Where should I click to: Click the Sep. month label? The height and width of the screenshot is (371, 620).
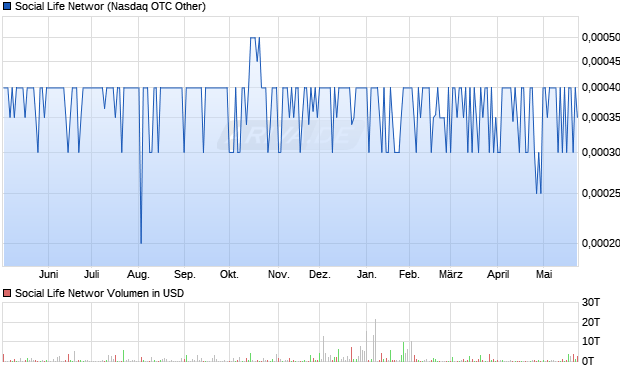(x=185, y=274)
